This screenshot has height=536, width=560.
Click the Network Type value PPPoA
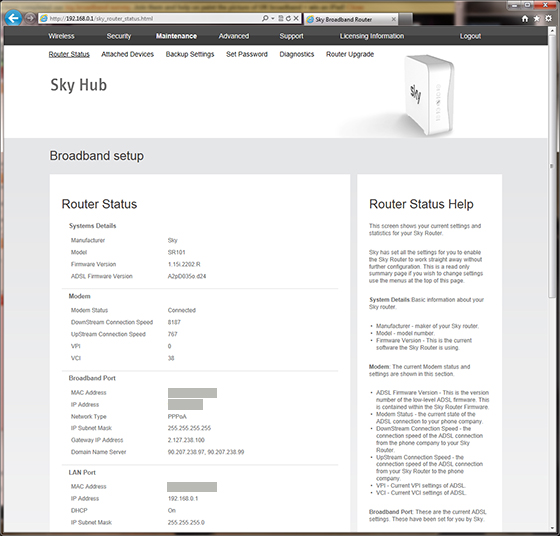pos(177,417)
